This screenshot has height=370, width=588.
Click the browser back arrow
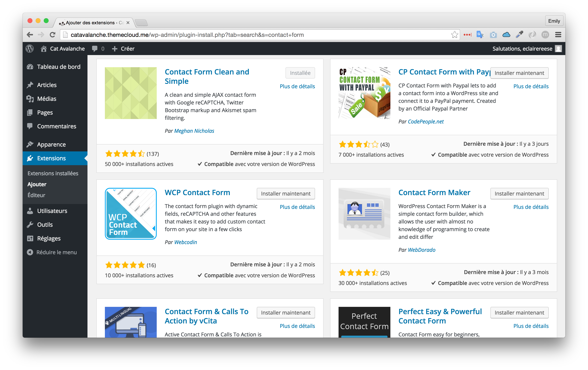click(30, 35)
